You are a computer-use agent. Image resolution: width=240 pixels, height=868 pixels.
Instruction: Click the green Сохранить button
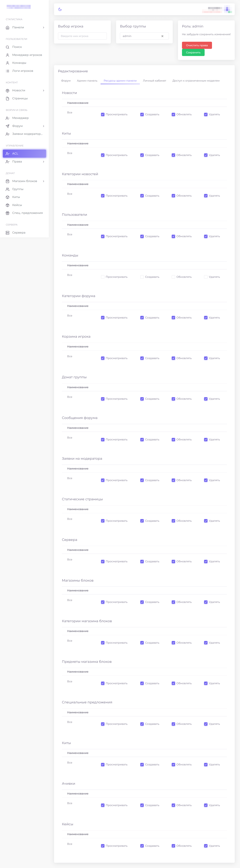point(193,53)
